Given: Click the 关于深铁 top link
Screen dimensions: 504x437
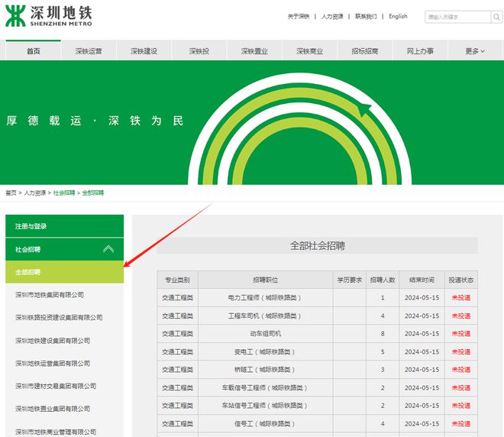Looking at the screenshot, I should tap(299, 16).
